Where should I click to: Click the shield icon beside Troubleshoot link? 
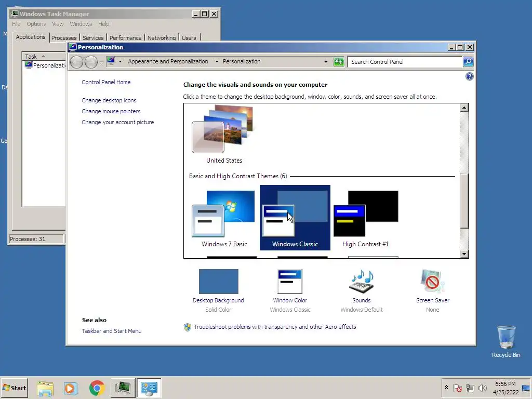(187, 327)
